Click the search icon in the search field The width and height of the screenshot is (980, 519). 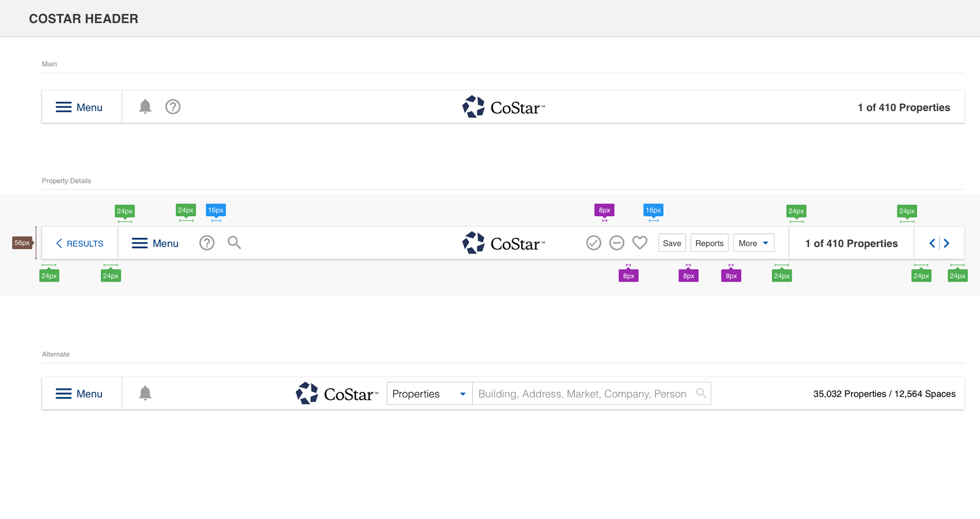701,393
